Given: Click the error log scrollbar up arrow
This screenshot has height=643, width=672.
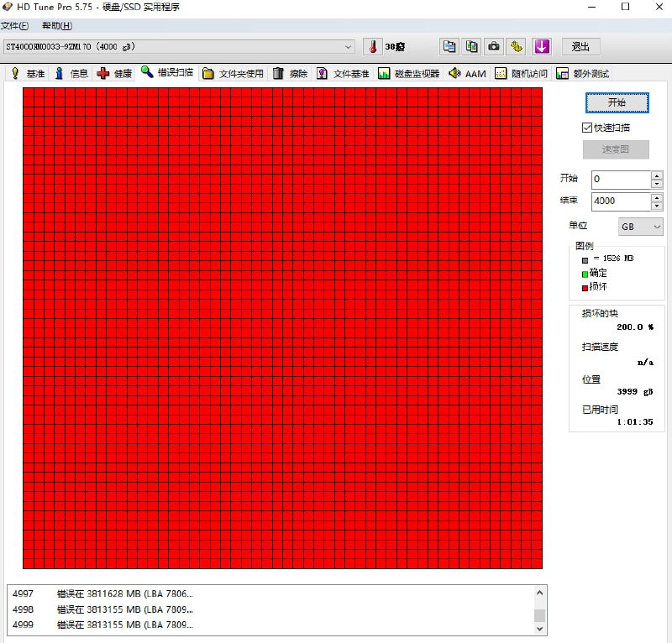Looking at the screenshot, I should point(539,593).
